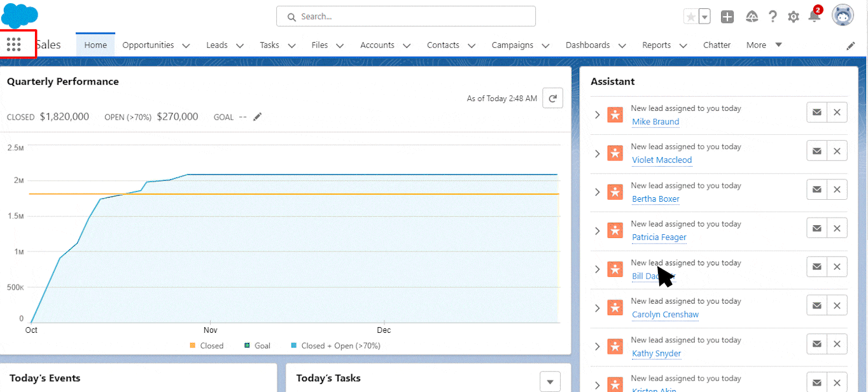The height and width of the screenshot is (392, 868).
Task: Open the notifications bell
Action: click(814, 17)
